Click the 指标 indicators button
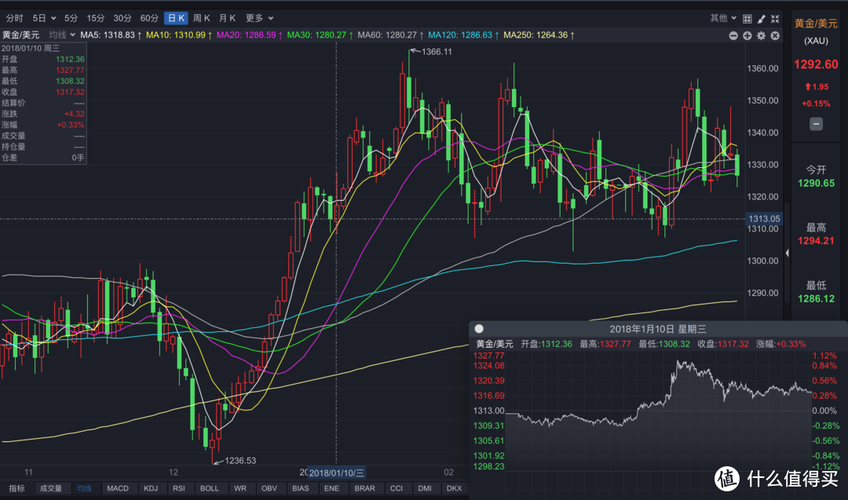 click(x=16, y=488)
